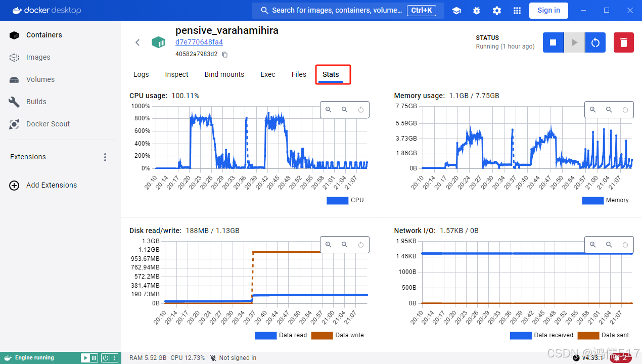
Task: Toggle the Data read legend swatch
Action: [x=266, y=335]
